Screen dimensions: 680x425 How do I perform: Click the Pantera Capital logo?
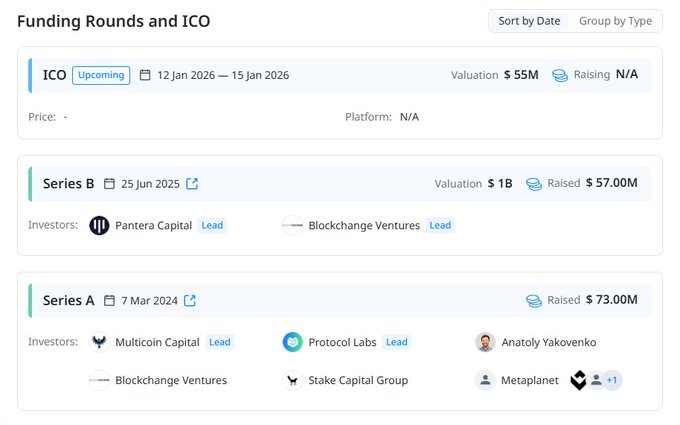point(99,226)
